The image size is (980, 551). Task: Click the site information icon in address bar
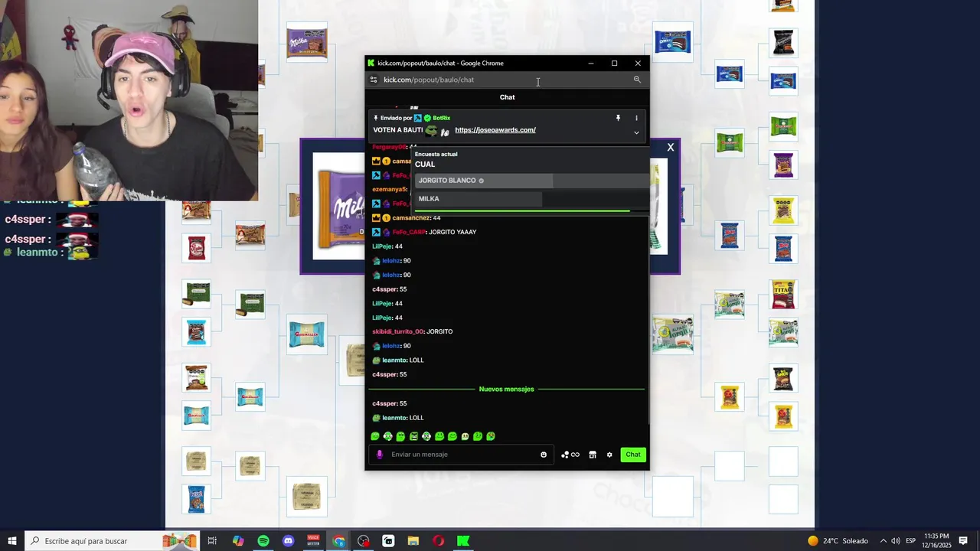click(374, 80)
